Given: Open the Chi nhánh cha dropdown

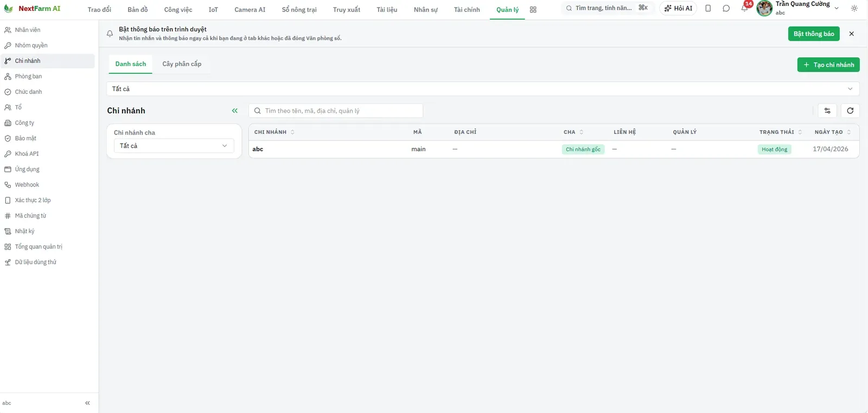Looking at the screenshot, I should point(174,146).
